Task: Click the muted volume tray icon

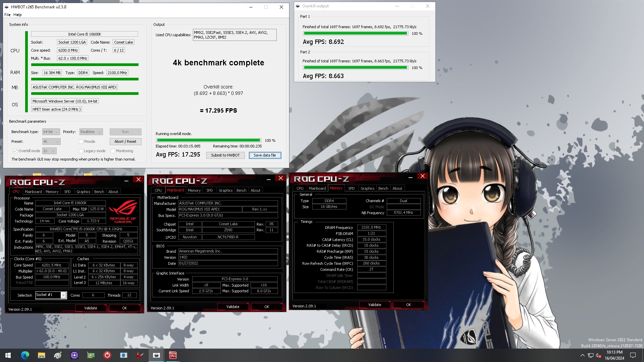Action: (x=599, y=355)
